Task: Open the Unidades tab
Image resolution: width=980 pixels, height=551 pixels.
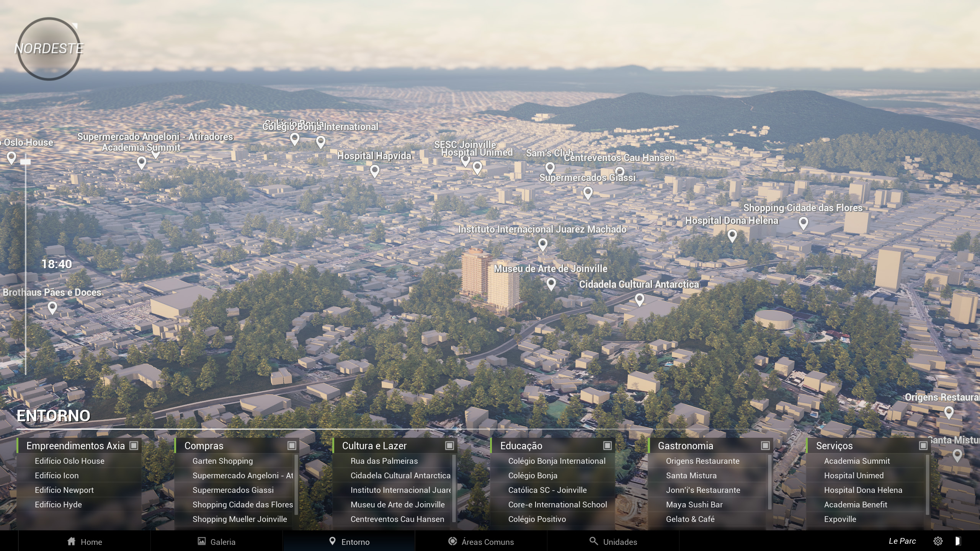Action: coord(613,541)
